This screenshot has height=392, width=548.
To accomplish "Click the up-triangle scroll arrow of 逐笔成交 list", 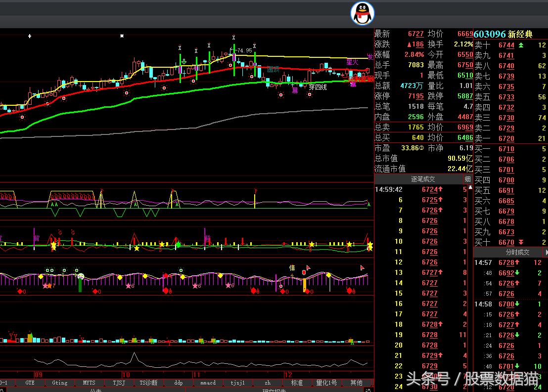I will click(x=470, y=188).
